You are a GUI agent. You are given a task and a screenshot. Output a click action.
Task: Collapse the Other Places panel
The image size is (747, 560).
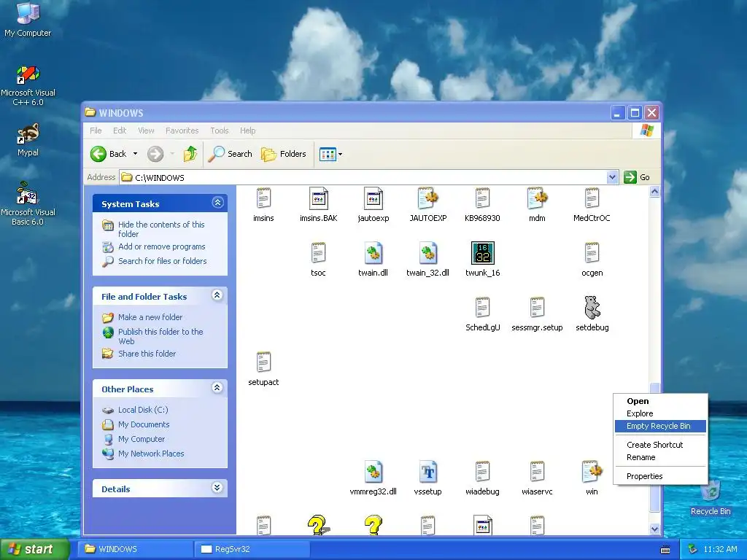(x=217, y=388)
